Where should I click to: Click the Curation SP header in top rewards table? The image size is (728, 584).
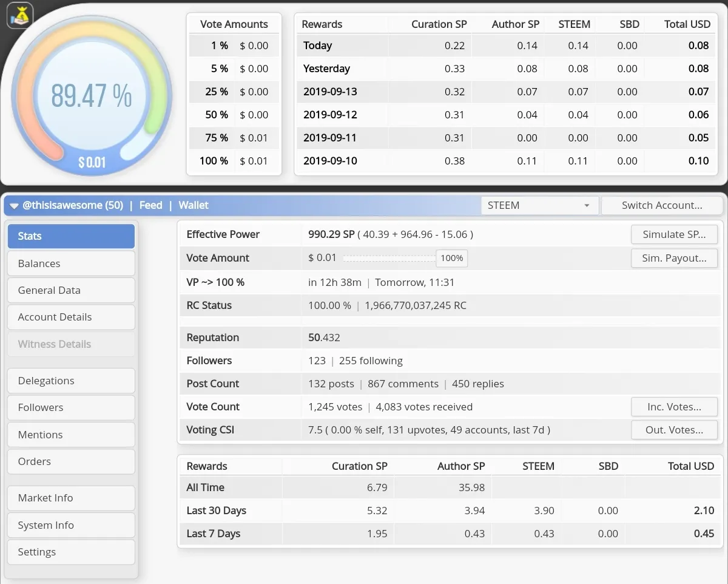(x=439, y=24)
